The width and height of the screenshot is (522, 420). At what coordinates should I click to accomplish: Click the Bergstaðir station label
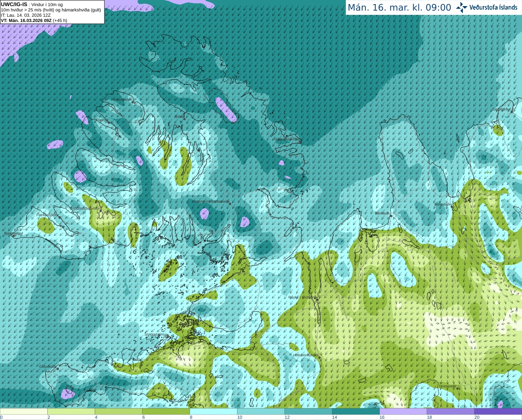443,204
